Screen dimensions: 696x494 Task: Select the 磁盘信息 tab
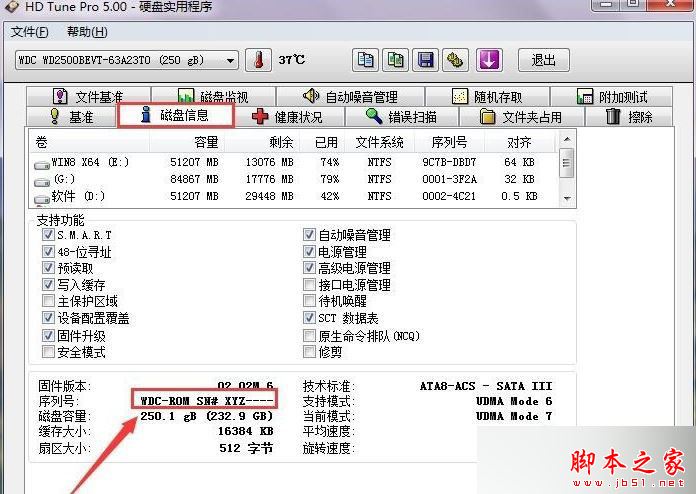coord(176,115)
